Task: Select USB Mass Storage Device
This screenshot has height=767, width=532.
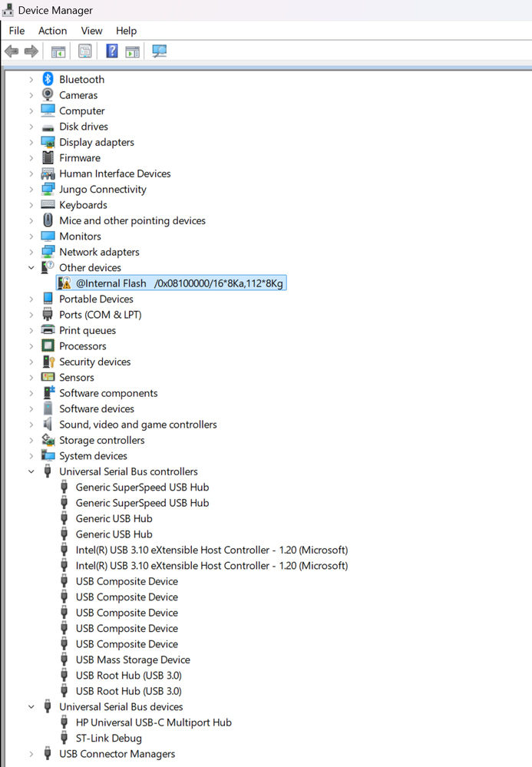Action: [133, 660]
